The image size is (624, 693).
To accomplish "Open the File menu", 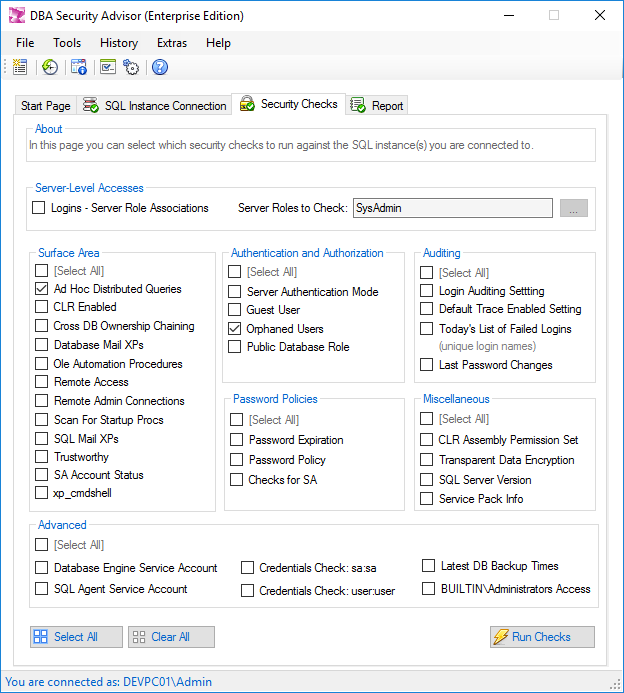I will [x=25, y=43].
